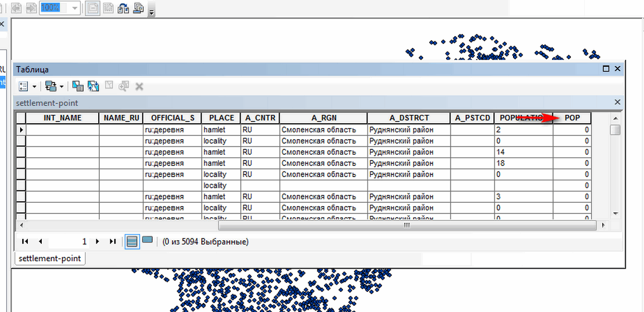
Task: Click the Select By Attributes icon
Action: coord(78,86)
